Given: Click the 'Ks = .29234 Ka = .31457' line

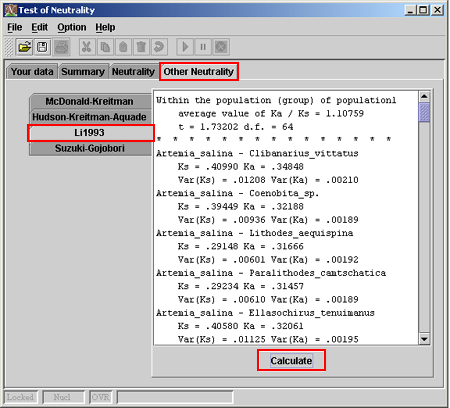Looking at the screenshot, I should click(x=241, y=286).
